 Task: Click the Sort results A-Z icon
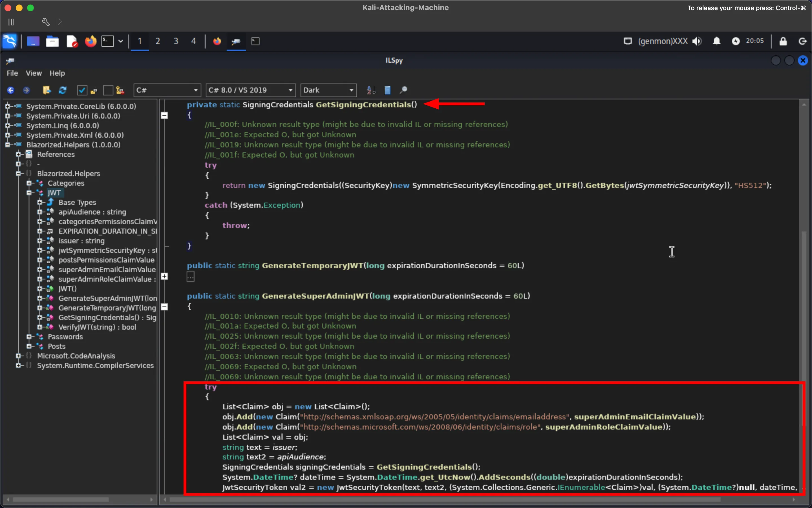click(x=371, y=90)
